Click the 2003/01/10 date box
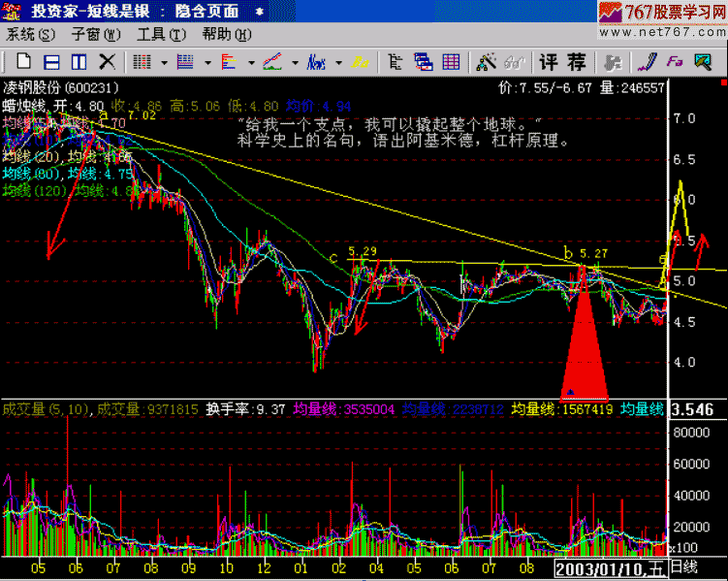Viewport: 728px width, 581px height. point(602,566)
